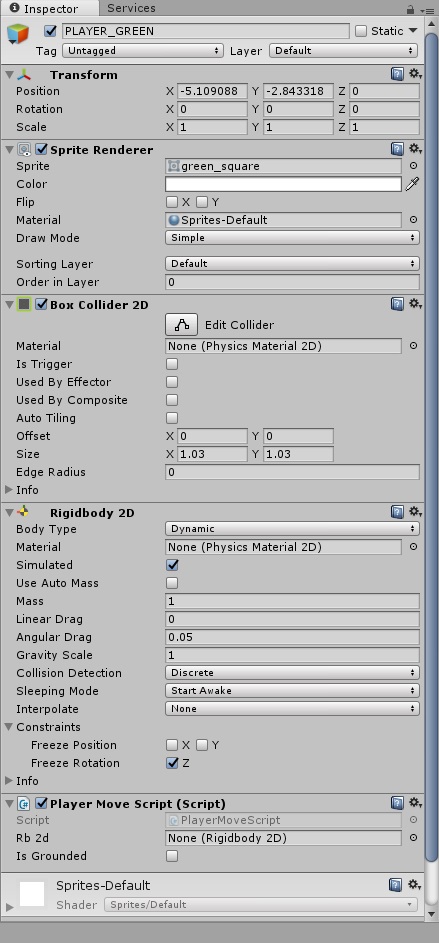Enable Is Trigger checkbox
The height and width of the screenshot is (943, 439).
point(172,364)
